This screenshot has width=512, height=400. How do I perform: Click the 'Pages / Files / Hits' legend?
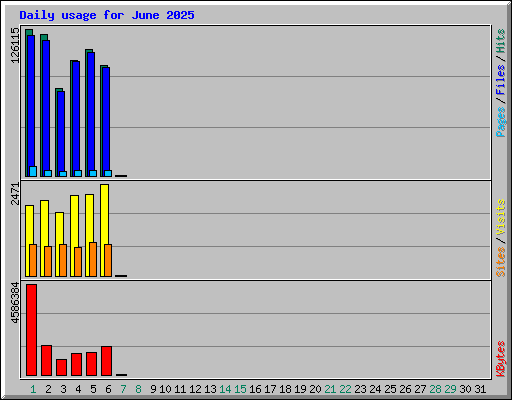click(500, 83)
